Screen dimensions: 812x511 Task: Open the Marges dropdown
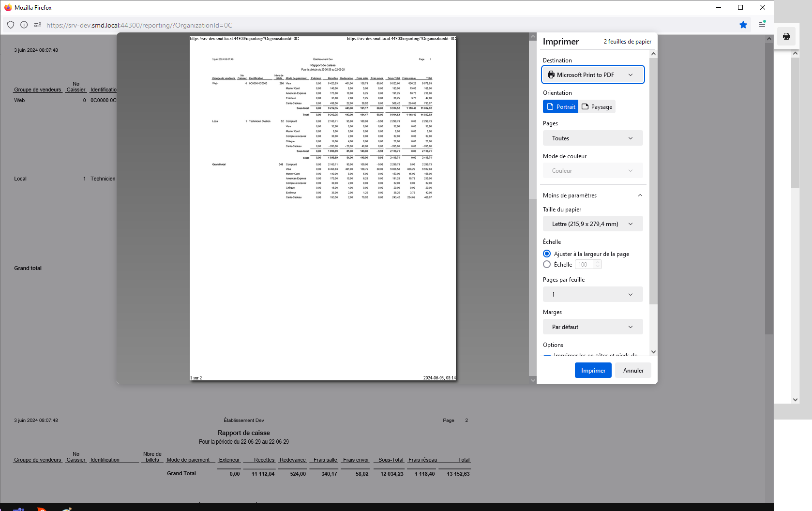click(x=592, y=327)
